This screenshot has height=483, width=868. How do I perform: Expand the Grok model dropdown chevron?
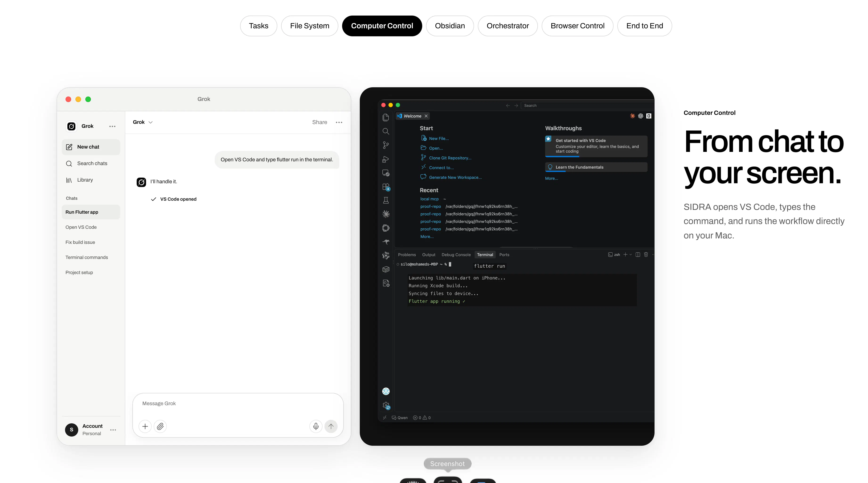tap(151, 122)
